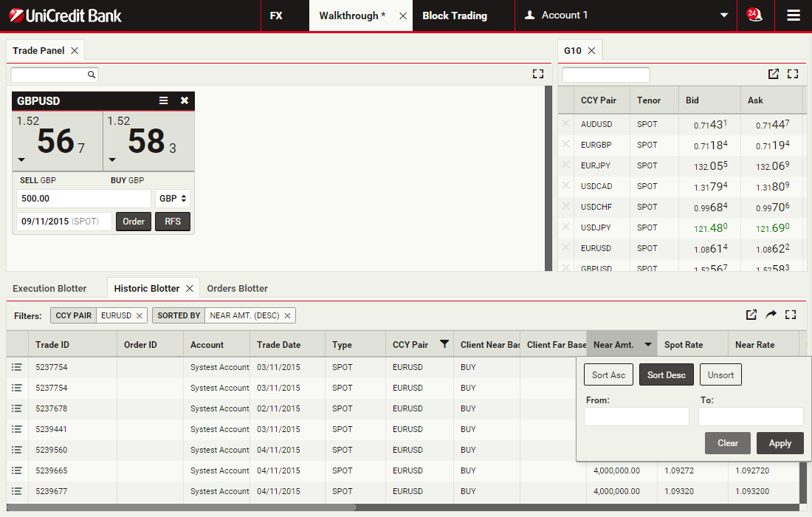This screenshot has height=517, width=812.
Task: Open the hamburger main menu
Action: [x=794, y=15]
